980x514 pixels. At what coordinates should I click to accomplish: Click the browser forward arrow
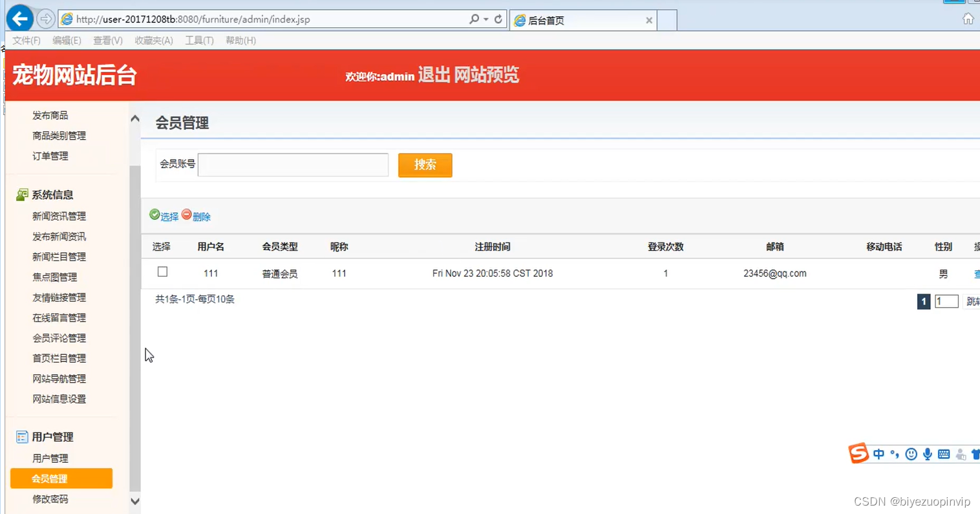pyautogui.click(x=45, y=19)
